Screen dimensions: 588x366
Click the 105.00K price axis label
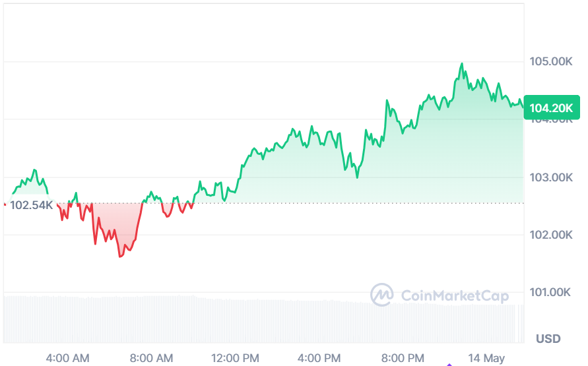(x=551, y=61)
